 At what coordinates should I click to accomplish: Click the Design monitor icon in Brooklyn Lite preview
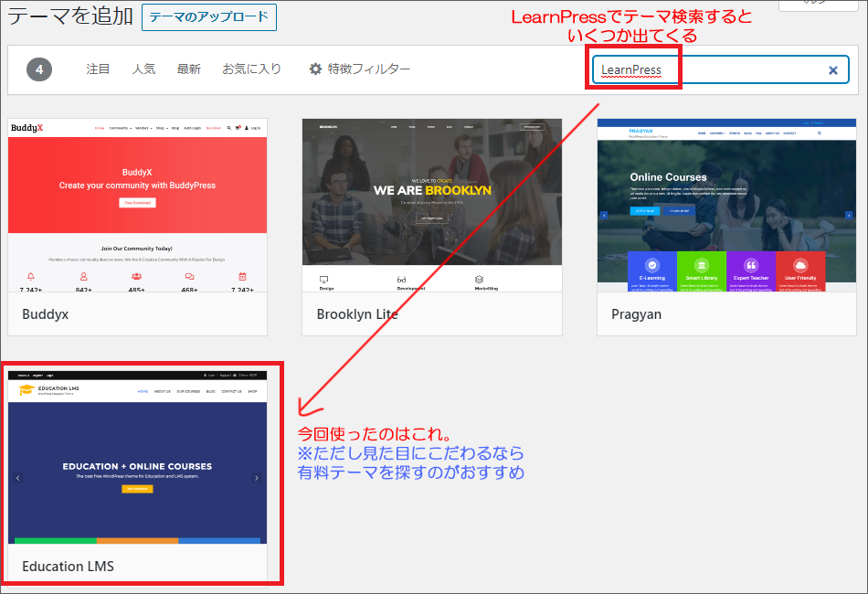323,279
